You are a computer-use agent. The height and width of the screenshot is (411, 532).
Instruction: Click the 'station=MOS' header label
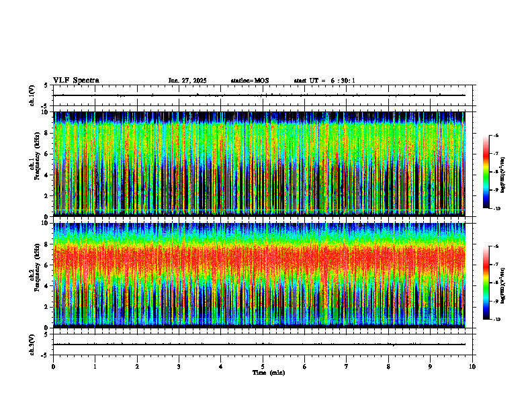point(250,81)
